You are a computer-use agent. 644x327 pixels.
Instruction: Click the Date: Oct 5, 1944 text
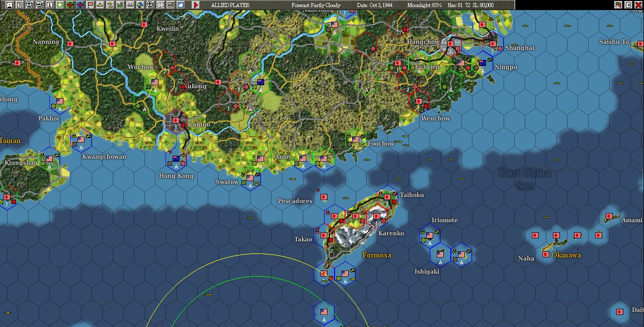pyautogui.click(x=375, y=5)
